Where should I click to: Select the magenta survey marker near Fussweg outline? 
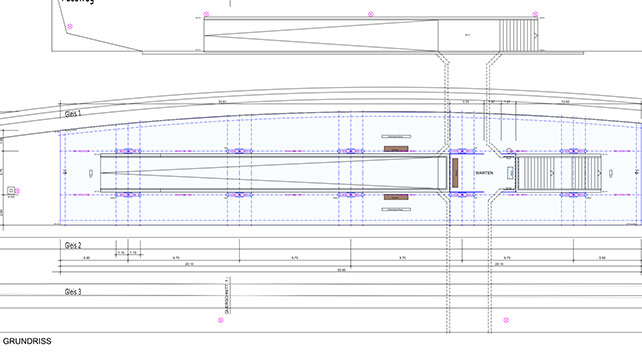pyautogui.click(x=70, y=27)
